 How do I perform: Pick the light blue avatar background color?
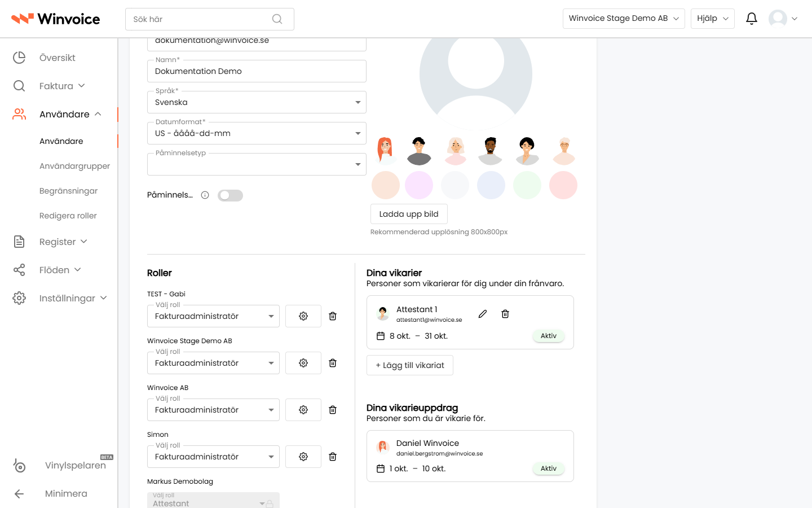pyautogui.click(x=491, y=185)
